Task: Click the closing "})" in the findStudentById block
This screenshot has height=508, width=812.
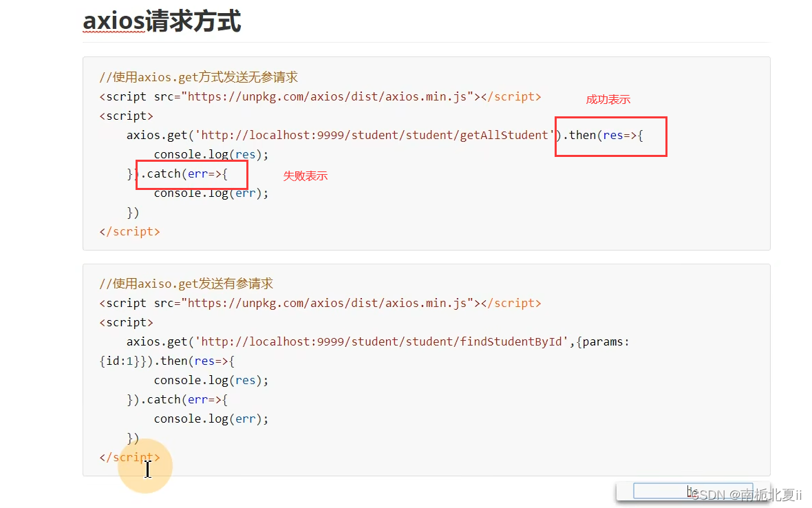Action: (x=133, y=438)
